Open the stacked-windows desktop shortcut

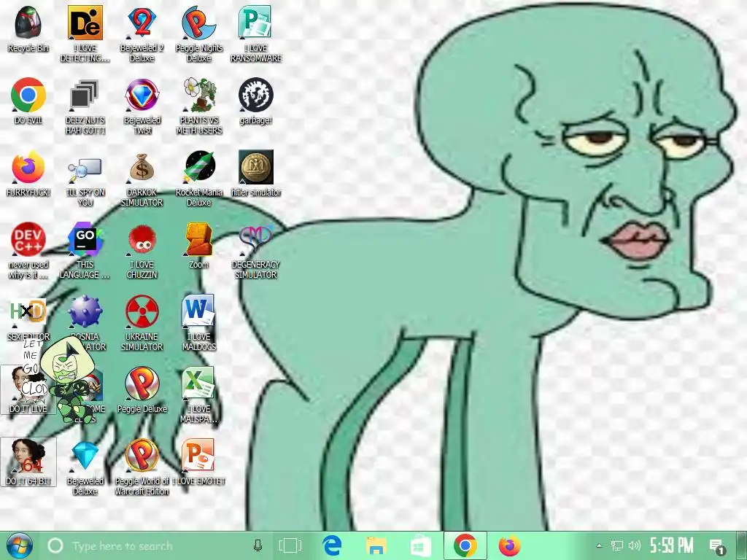tap(85, 106)
